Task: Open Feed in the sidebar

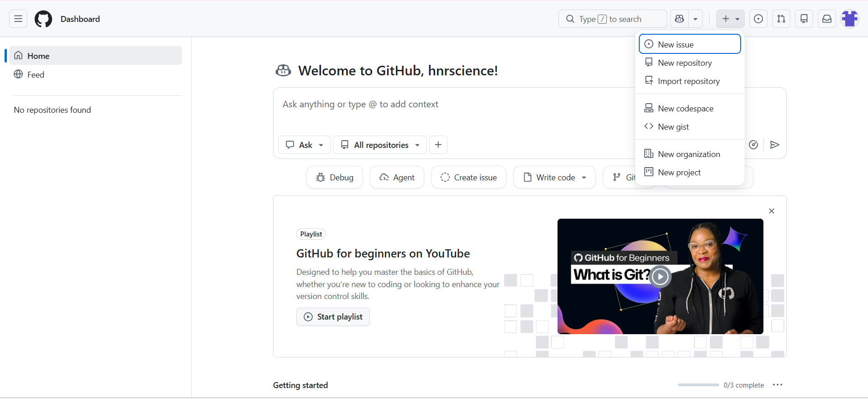Action: [95, 74]
